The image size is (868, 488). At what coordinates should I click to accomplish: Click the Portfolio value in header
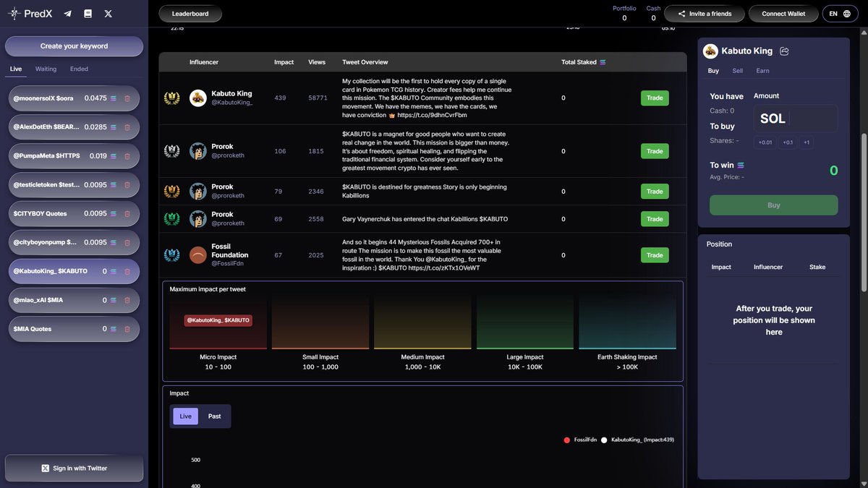[x=624, y=18]
